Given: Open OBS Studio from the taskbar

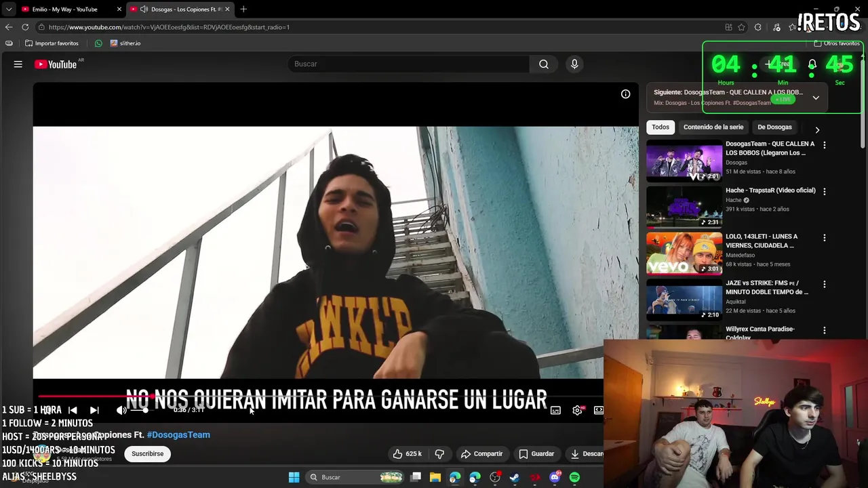Looking at the screenshot, I should pyautogui.click(x=495, y=477).
